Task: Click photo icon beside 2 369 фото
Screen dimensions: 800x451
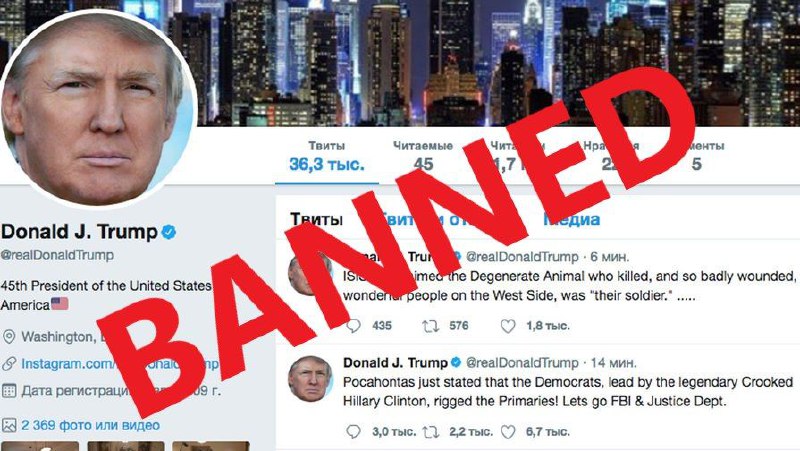Action: 9,425
